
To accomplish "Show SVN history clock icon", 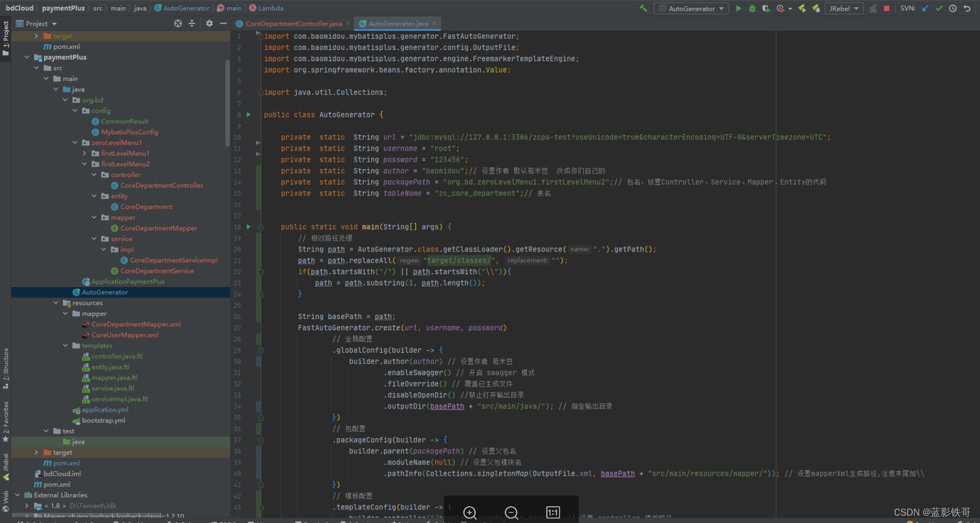I will pyautogui.click(x=952, y=8).
